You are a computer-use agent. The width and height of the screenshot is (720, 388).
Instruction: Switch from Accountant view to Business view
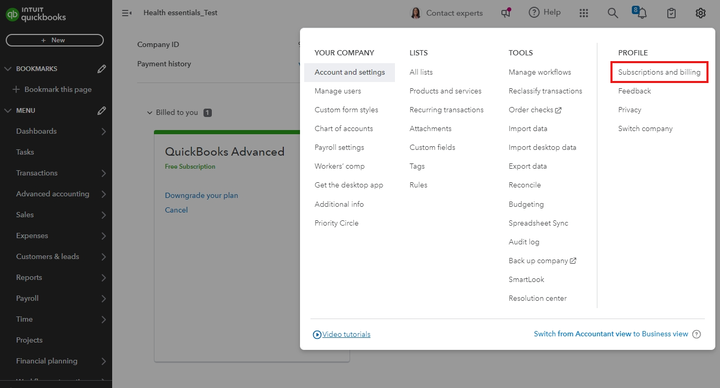pyautogui.click(x=611, y=334)
